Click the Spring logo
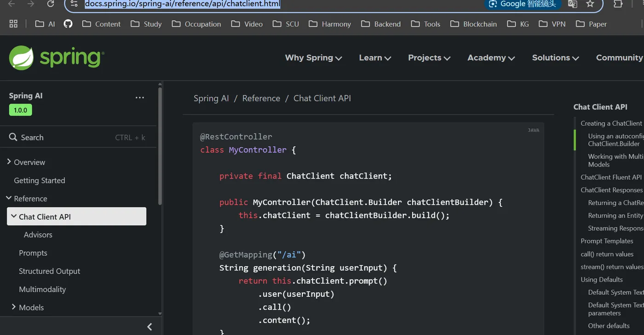 click(57, 58)
